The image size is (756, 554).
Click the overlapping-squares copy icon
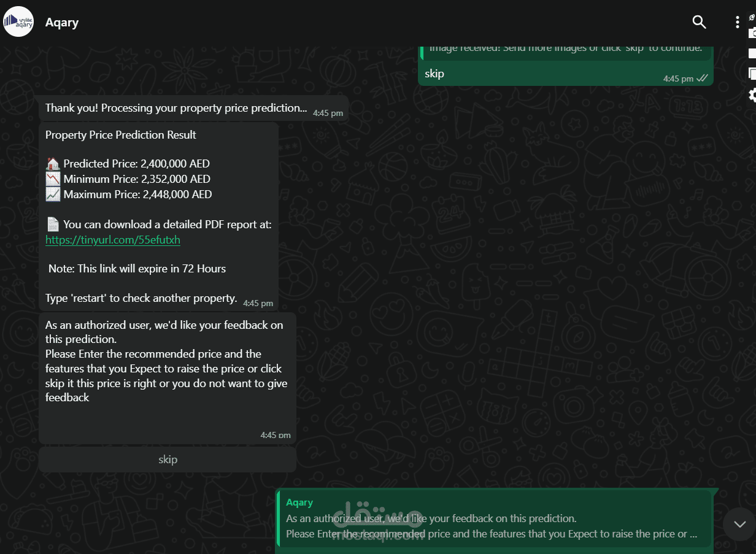(752, 74)
